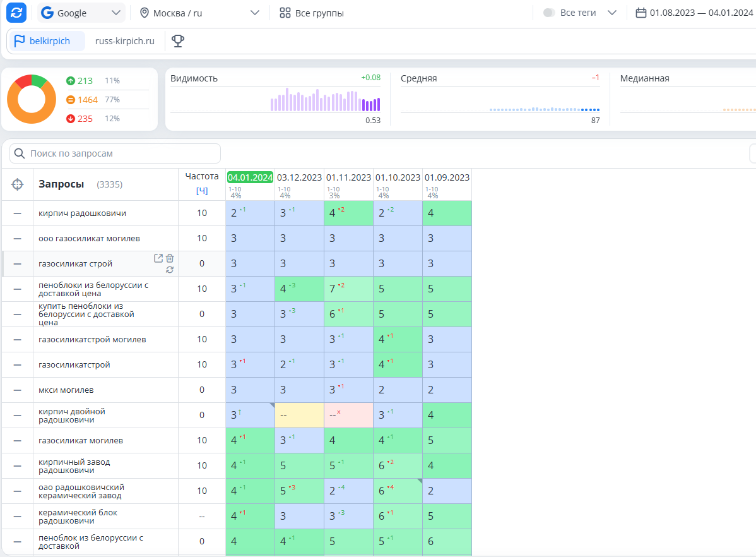This screenshot has height=557, width=756.
Task: Click the crosshair target icon near Запросы
Action: 18,184
